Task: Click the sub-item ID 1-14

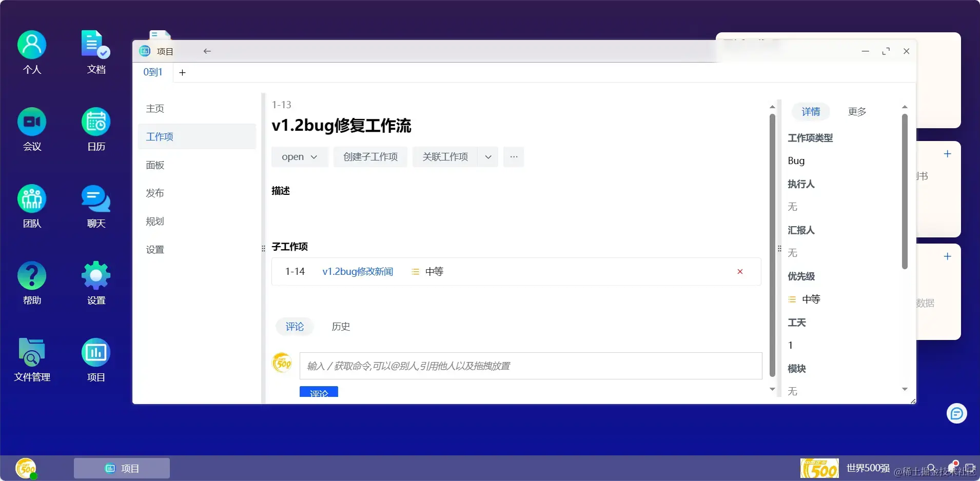Action: [x=295, y=272]
